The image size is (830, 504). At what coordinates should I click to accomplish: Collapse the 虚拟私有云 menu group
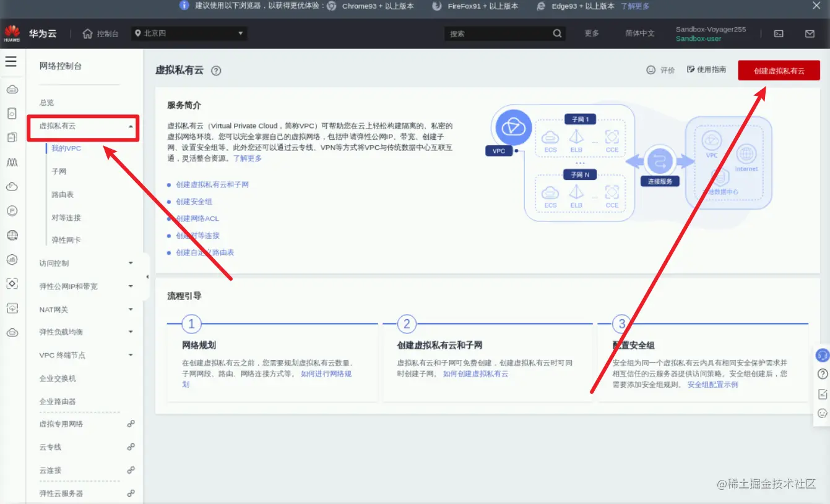pyautogui.click(x=131, y=126)
